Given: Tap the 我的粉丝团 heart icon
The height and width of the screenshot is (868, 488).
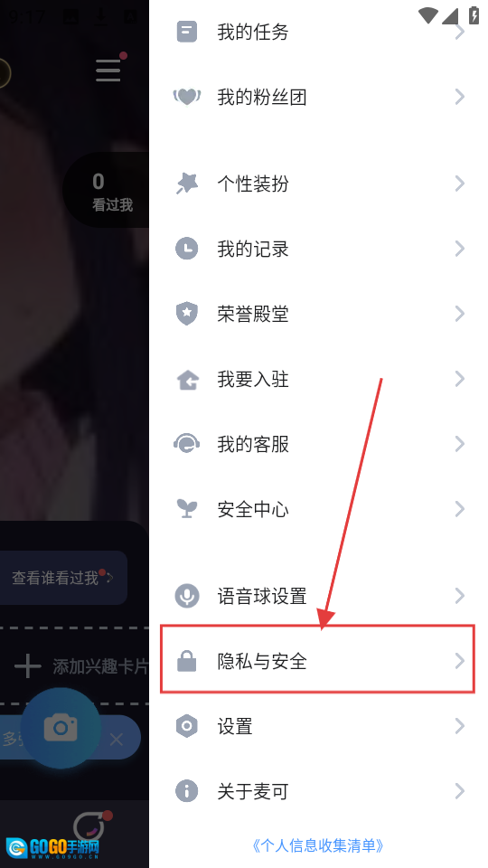Looking at the screenshot, I should click(x=186, y=97).
